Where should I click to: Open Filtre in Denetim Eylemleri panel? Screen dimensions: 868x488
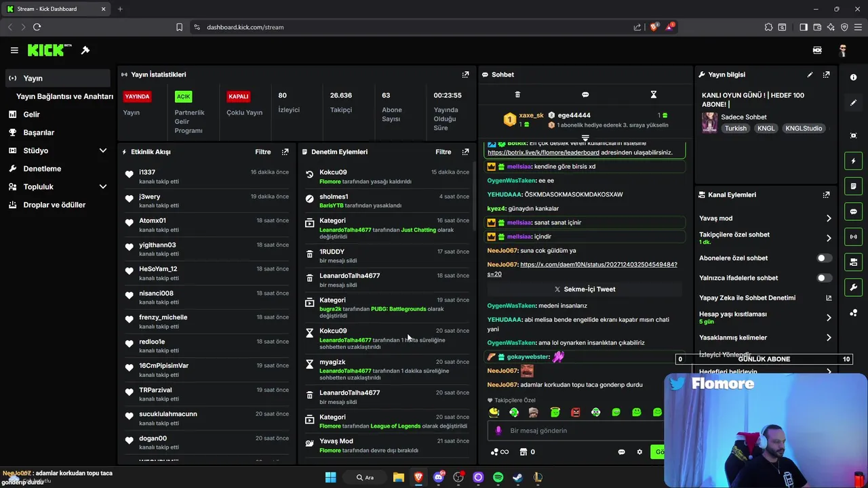(443, 152)
